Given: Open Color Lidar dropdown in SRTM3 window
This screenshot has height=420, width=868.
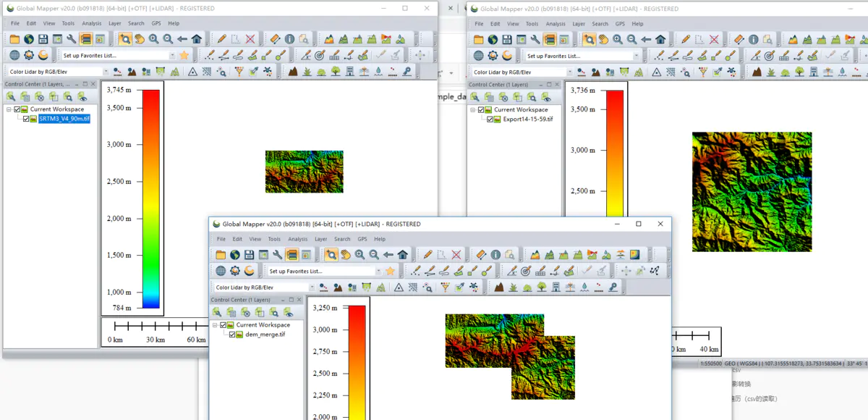Looking at the screenshot, I should pyautogui.click(x=106, y=72).
